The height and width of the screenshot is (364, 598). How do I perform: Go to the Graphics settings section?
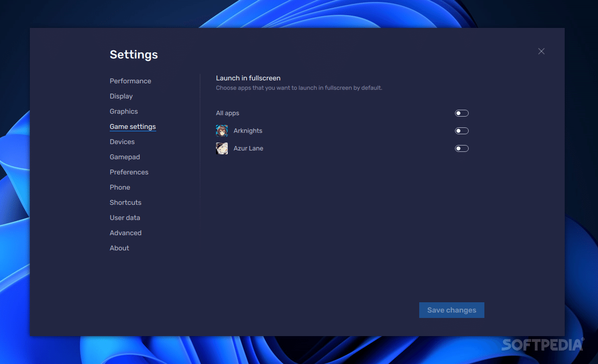coord(124,111)
